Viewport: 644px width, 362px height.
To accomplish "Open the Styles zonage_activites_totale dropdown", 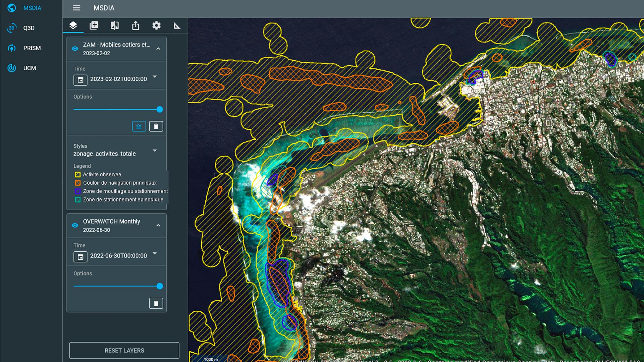I will coord(155,150).
